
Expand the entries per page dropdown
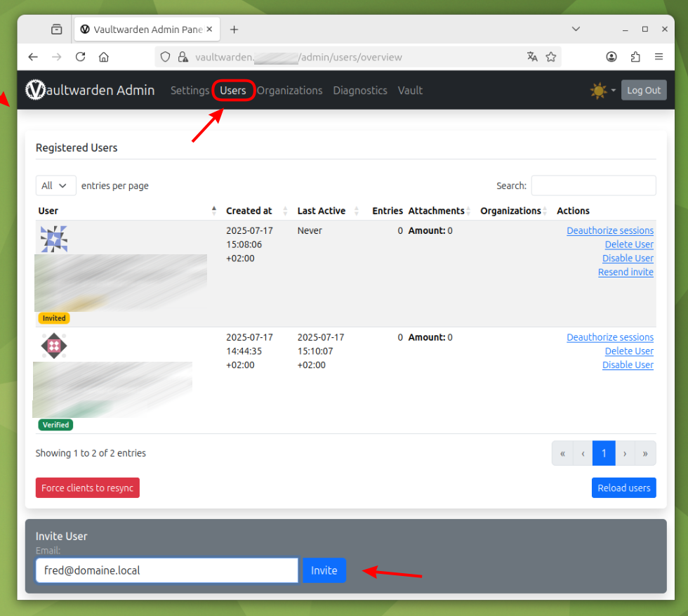(55, 185)
